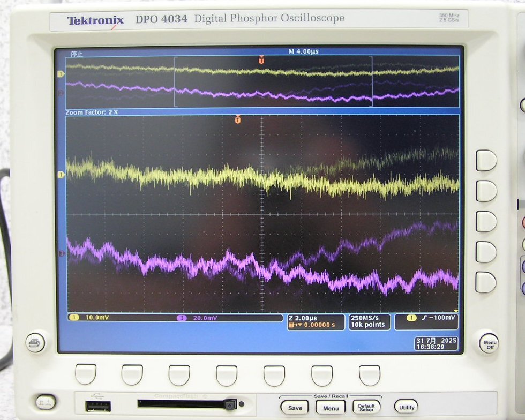Click the CompactFlash label above the slot

(x=176, y=396)
